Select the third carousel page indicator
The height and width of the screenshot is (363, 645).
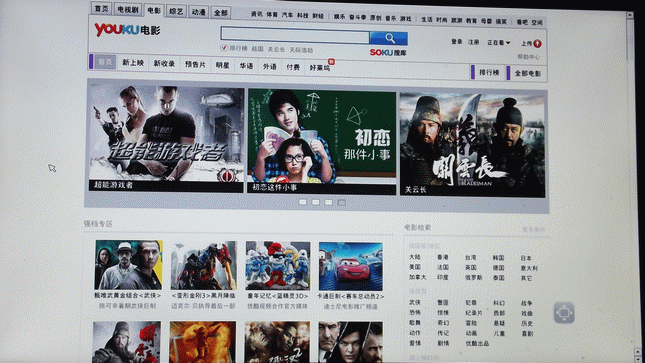[x=328, y=202]
